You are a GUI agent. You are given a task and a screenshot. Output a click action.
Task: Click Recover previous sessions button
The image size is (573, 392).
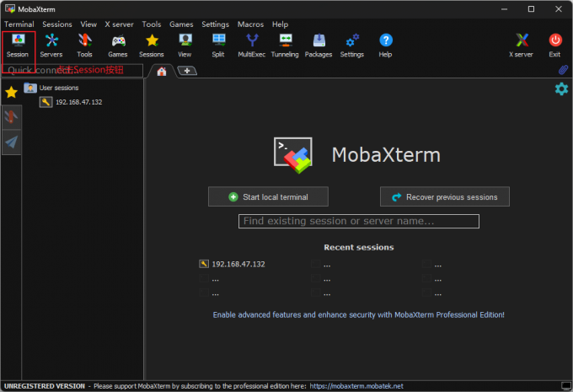[445, 196]
